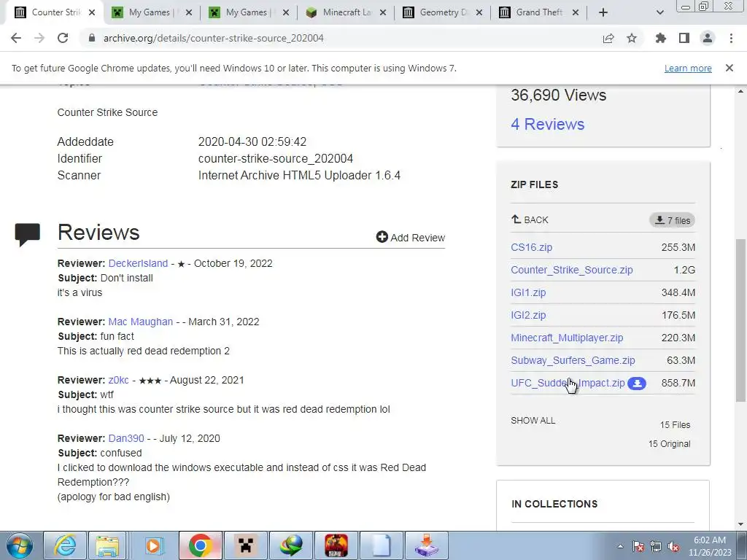Download Minecraft_Multiplayer.zip

coord(567,338)
